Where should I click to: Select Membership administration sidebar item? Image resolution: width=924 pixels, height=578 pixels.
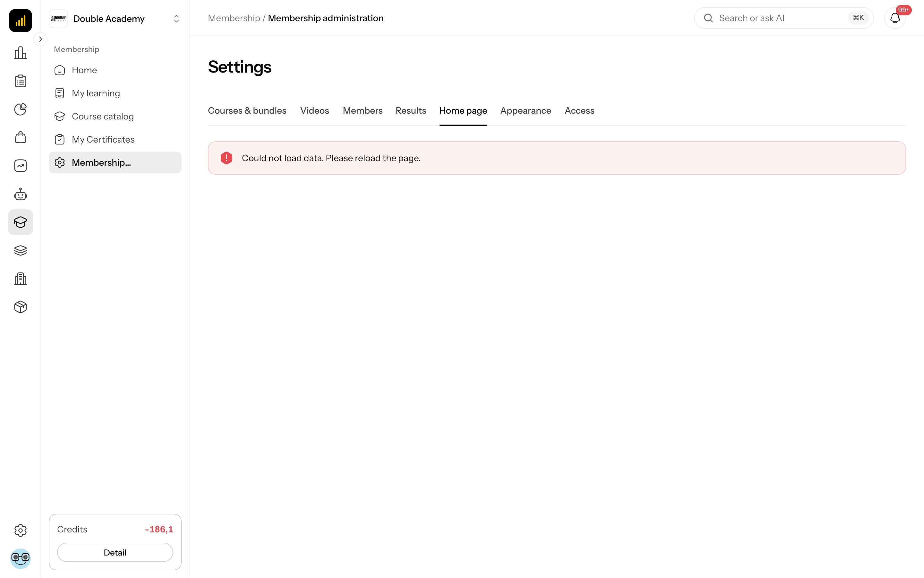pos(115,162)
